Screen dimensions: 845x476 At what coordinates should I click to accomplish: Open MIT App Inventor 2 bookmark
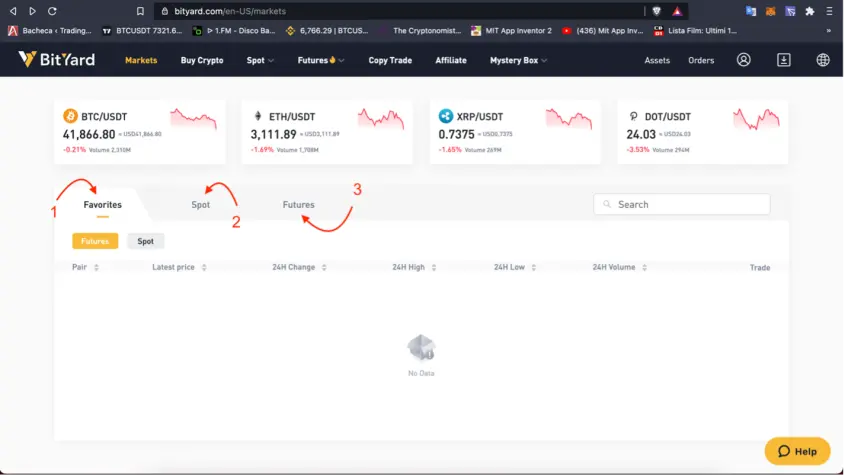pyautogui.click(x=511, y=31)
